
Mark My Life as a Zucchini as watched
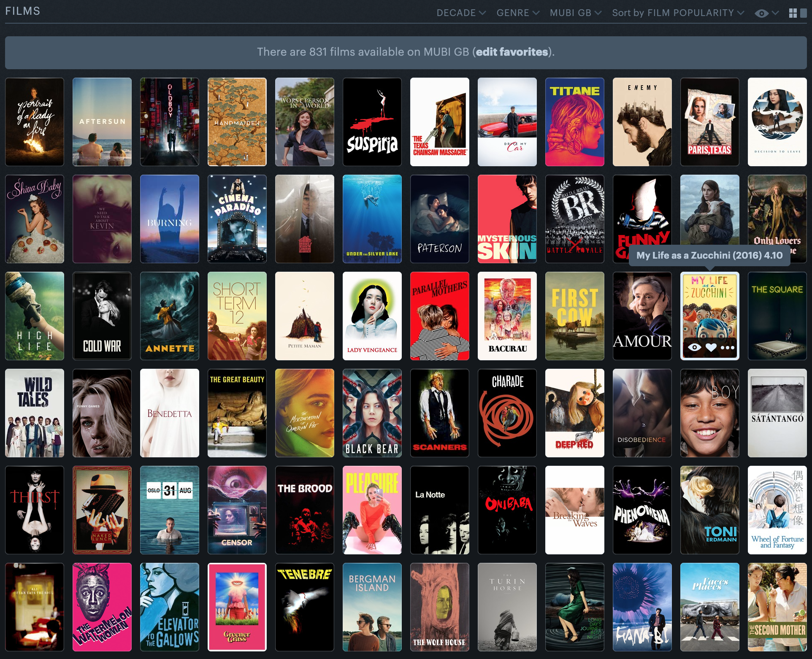(x=694, y=347)
